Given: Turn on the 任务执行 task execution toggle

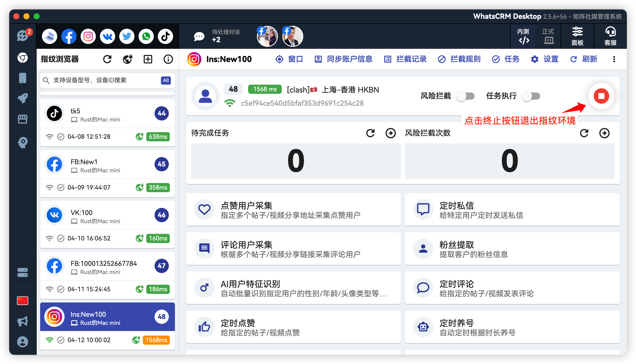Looking at the screenshot, I should 531,96.
